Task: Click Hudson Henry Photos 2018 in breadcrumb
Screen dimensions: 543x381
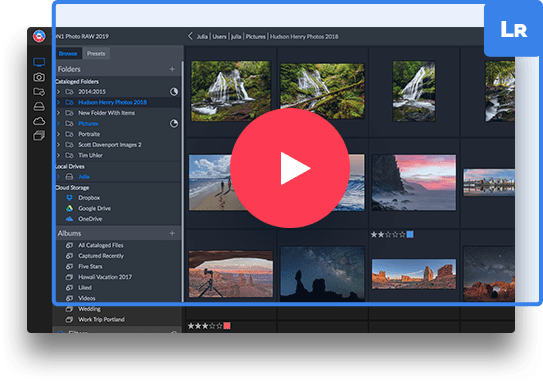Action: click(x=304, y=36)
